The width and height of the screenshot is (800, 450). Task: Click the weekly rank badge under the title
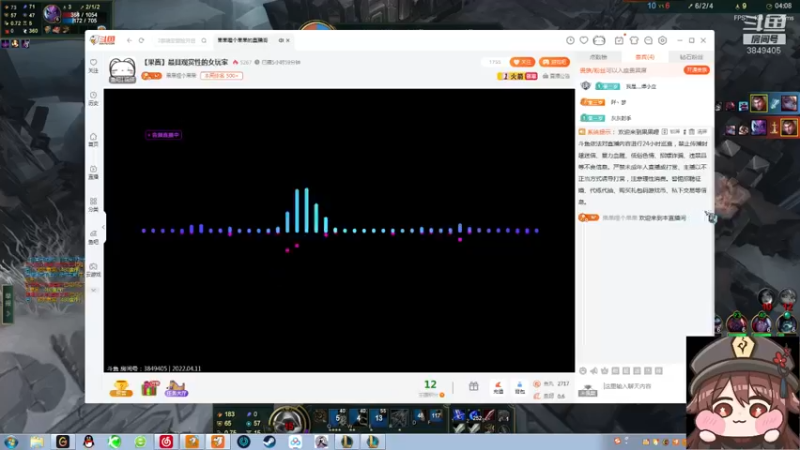click(x=221, y=76)
